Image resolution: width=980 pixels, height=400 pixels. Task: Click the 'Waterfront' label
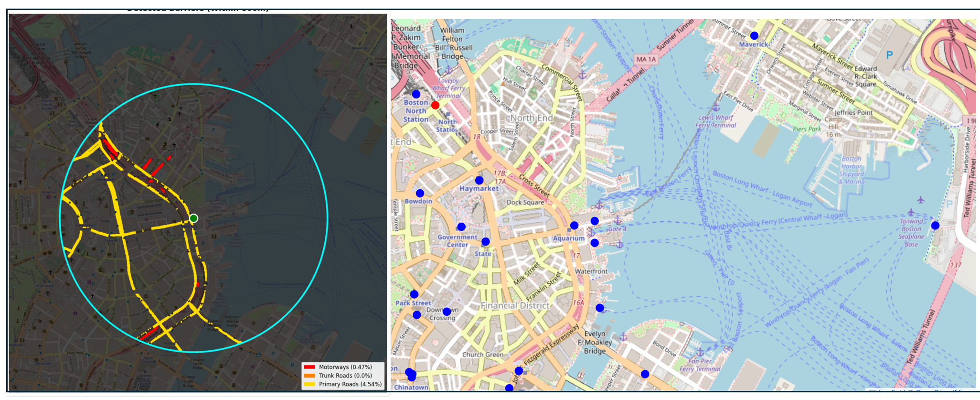pyautogui.click(x=591, y=271)
